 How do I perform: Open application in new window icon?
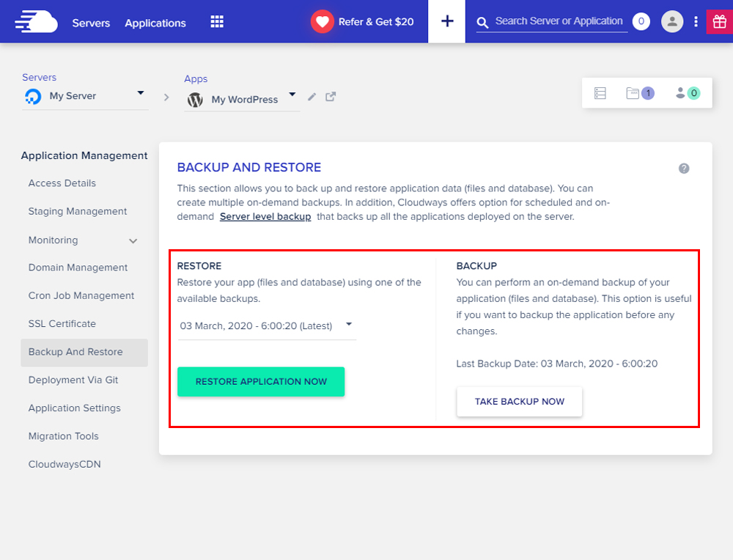coord(331,97)
